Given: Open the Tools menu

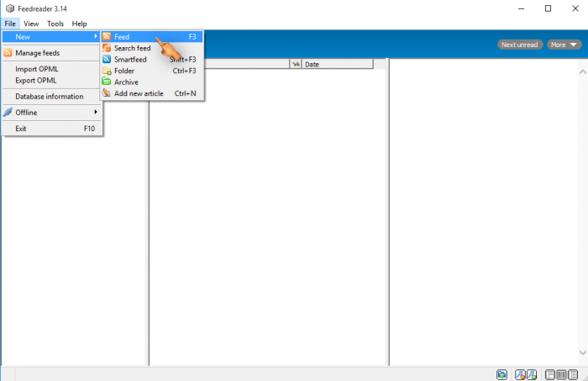Looking at the screenshot, I should (55, 24).
